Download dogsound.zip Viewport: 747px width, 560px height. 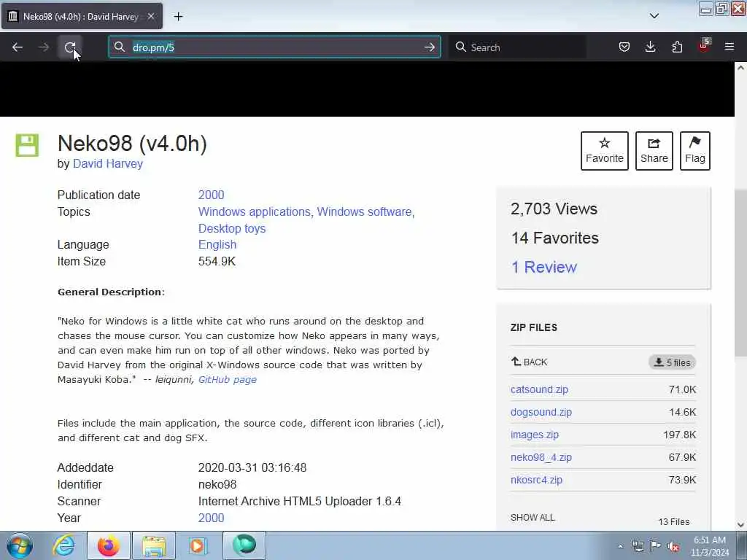[541, 412]
